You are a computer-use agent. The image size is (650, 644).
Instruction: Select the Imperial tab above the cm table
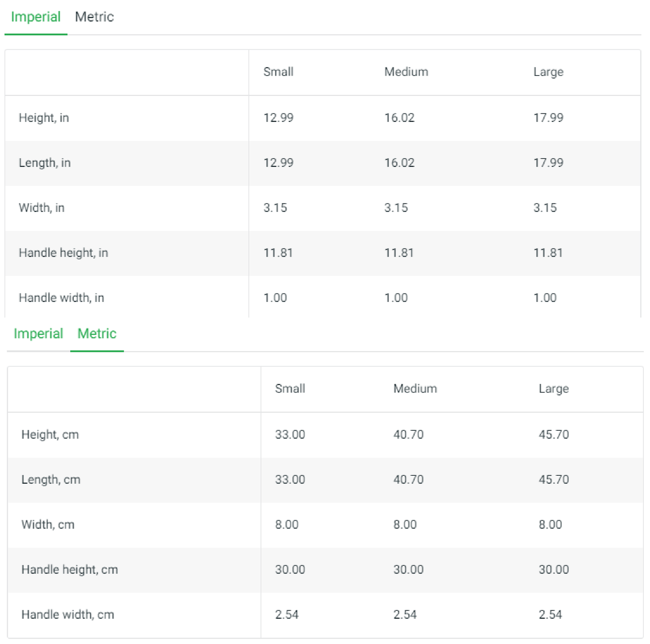(x=38, y=334)
